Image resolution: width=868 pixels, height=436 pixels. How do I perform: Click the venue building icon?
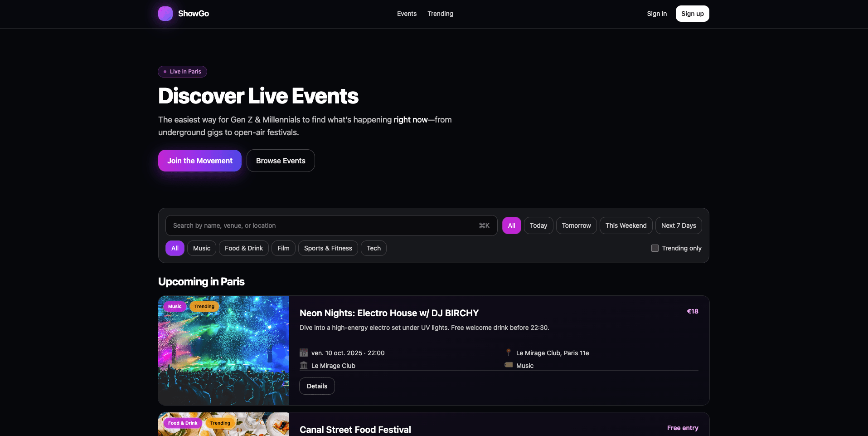(304, 366)
